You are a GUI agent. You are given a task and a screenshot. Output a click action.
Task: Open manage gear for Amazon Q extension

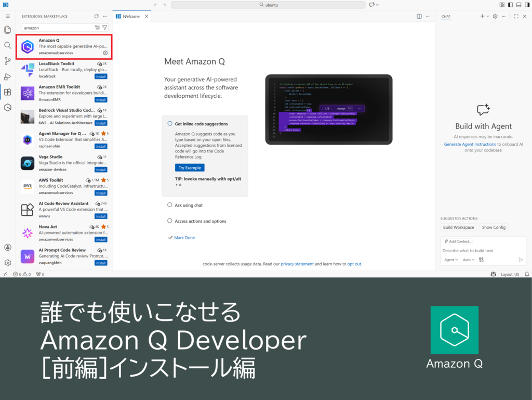(105, 53)
